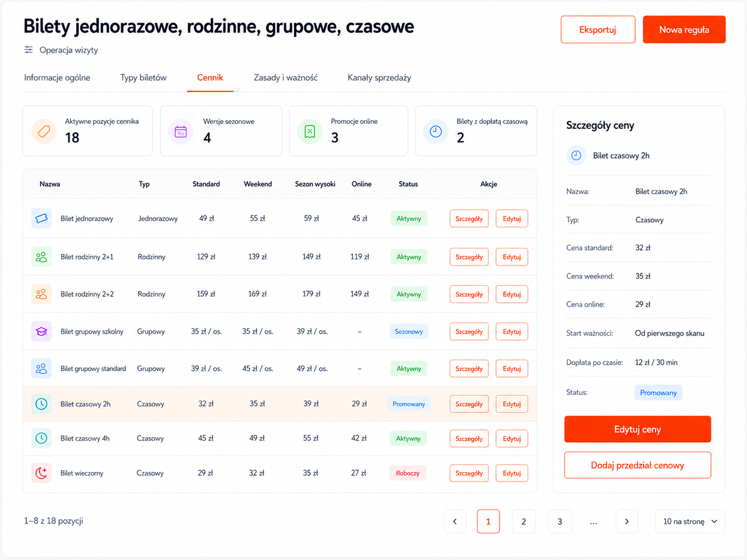The width and height of the screenshot is (747, 560).
Task: Go to next page with right chevron
Action: tap(626, 521)
